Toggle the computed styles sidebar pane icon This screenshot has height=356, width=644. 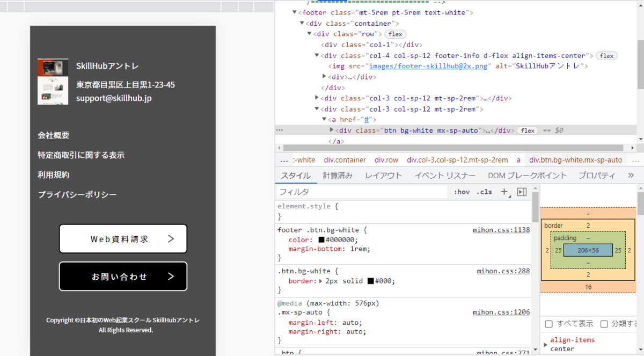(522, 192)
